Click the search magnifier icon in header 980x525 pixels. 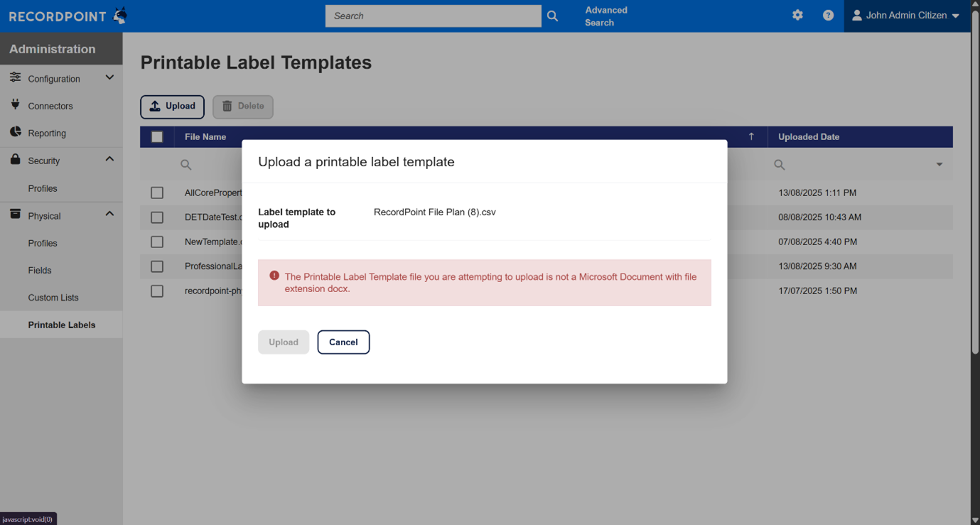[552, 16]
